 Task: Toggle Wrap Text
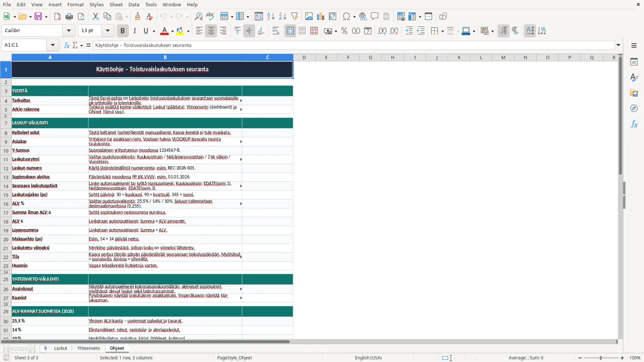coord(276,31)
